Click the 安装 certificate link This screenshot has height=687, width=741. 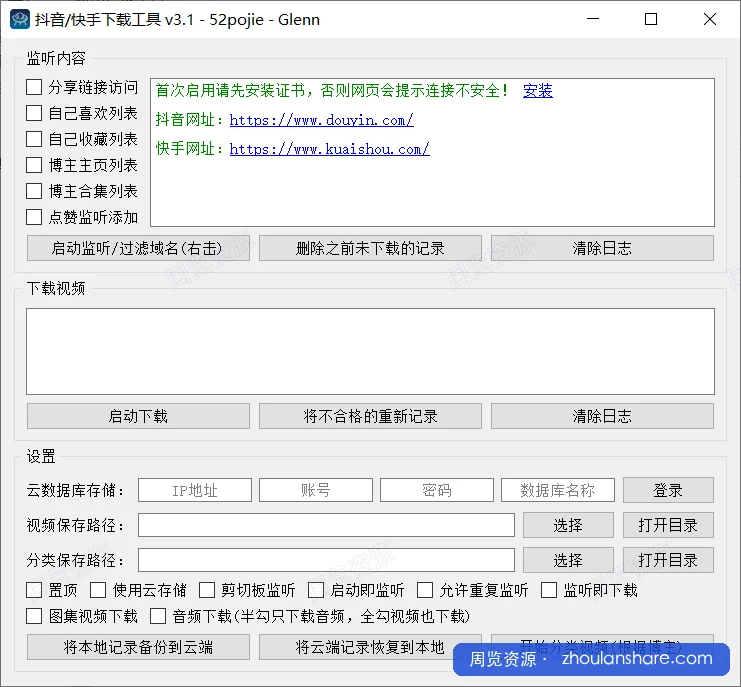pos(538,90)
